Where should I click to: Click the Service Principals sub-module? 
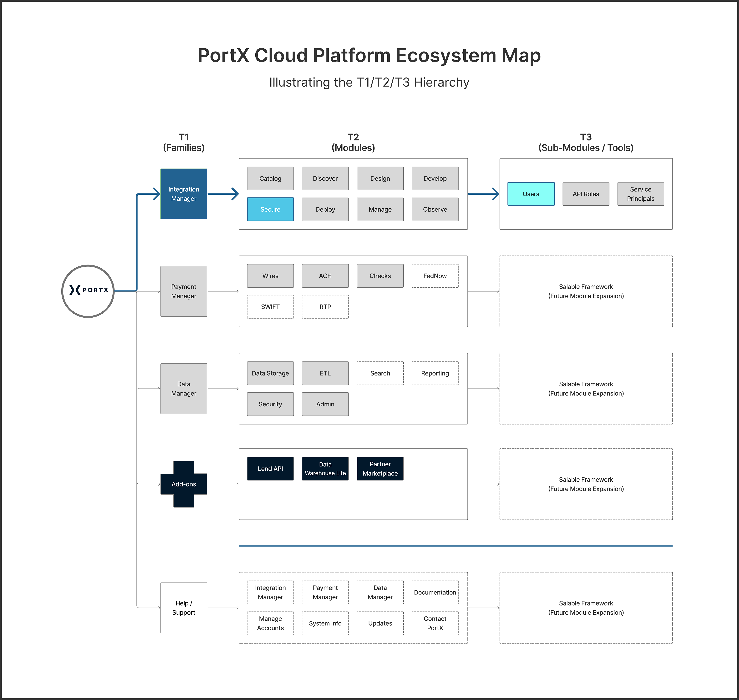640,194
